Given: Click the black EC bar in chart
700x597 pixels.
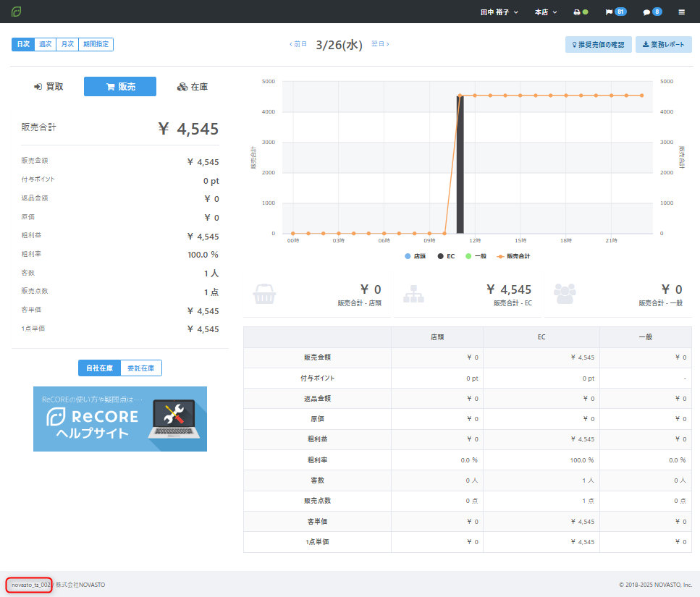Looking at the screenshot, I should [x=460, y=164].
